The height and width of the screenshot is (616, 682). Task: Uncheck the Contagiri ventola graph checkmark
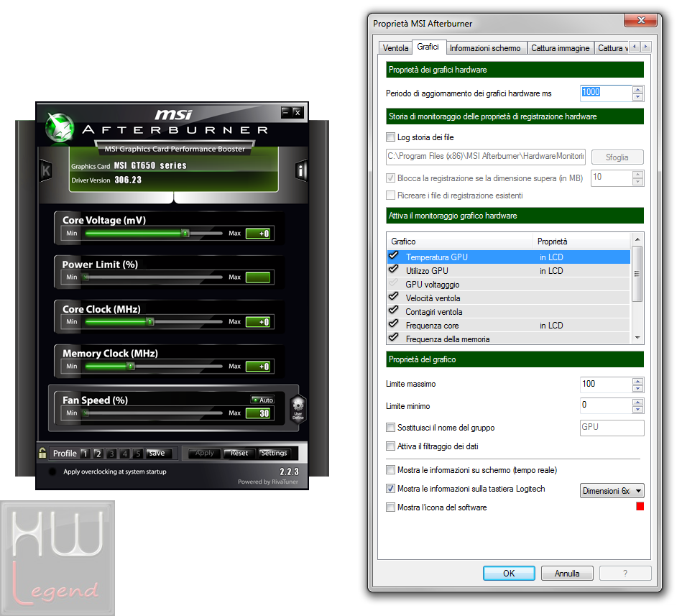(394, 311)
